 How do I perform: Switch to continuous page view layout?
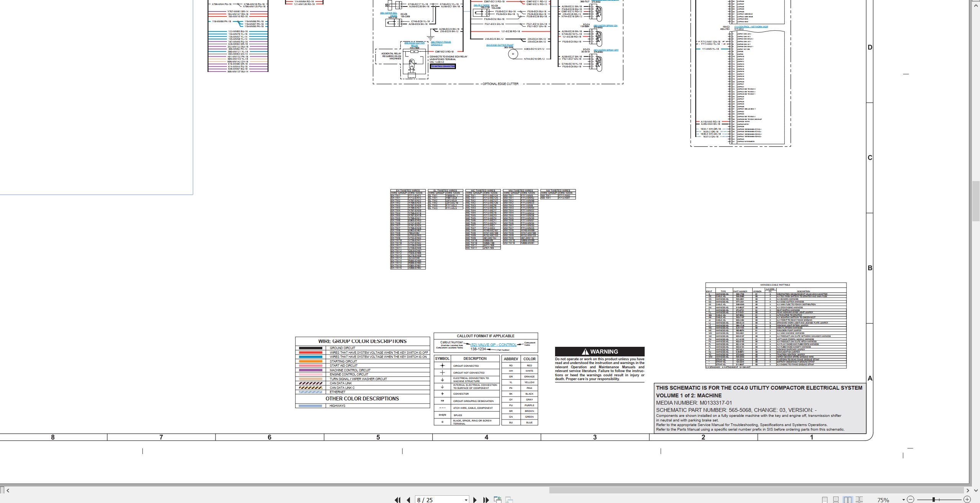click(836, 500)
